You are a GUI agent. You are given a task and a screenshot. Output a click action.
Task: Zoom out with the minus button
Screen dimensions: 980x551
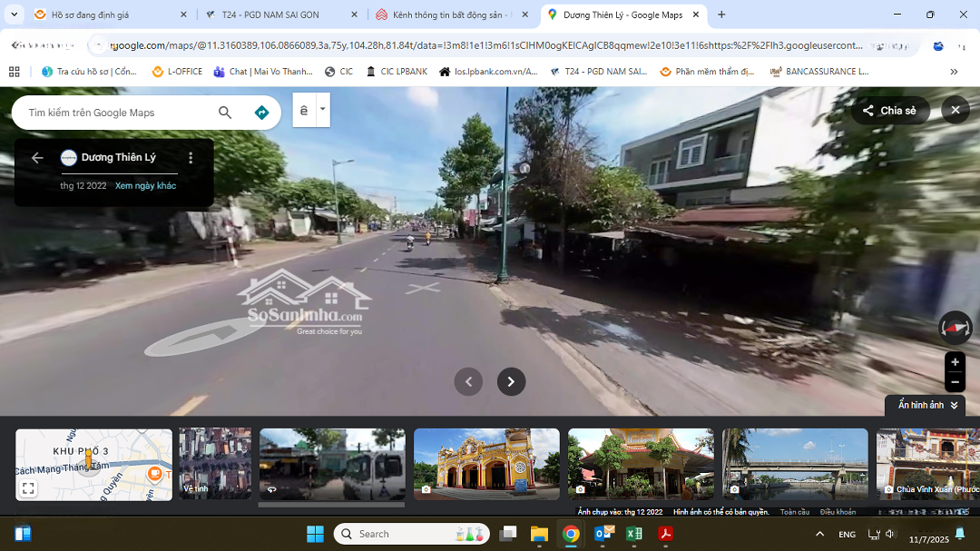point(955,382)
